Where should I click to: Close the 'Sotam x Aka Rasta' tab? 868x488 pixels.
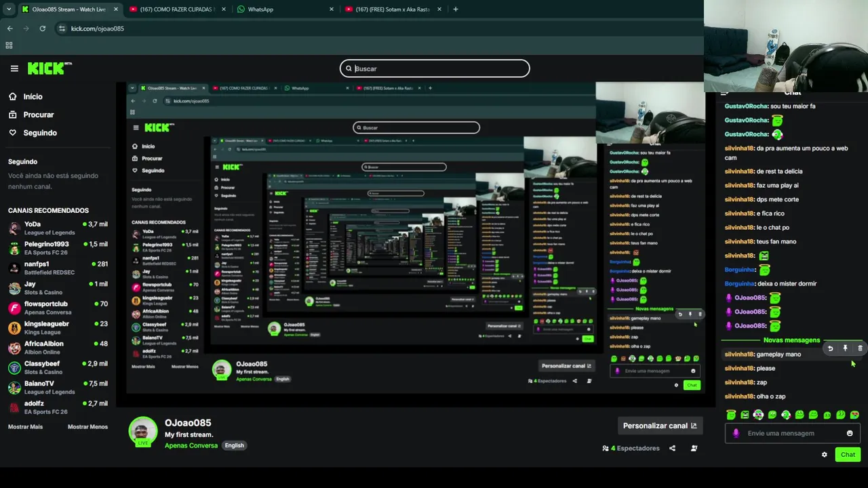pos(439,9)
